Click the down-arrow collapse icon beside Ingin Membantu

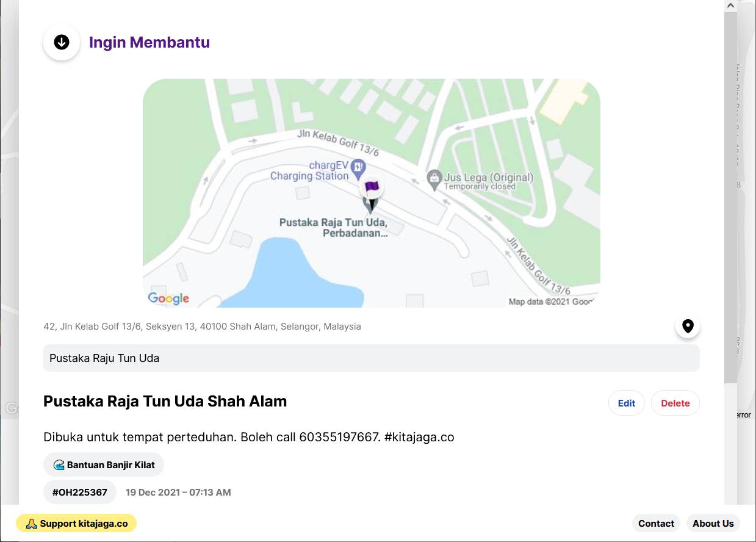coord(62,42)
